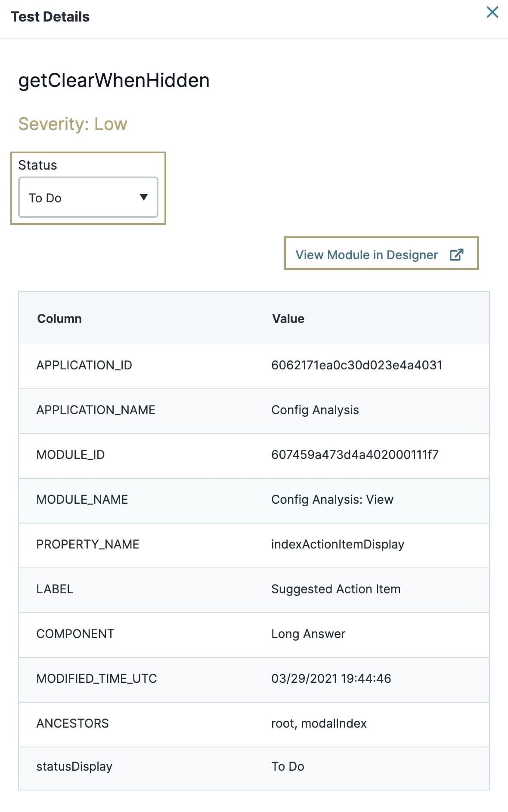Viewport: 508px width, 812px height.
Task: Select the modified time 03/29/2021 19:44:46
Action: pyautogui.click(x=331, y=679)
